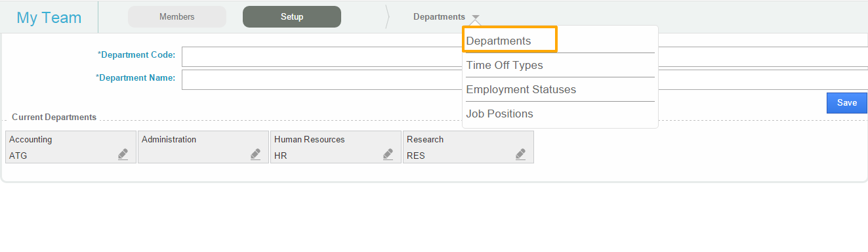
Task: Click the Departments breadcrumb label
Action: [439, 17]
